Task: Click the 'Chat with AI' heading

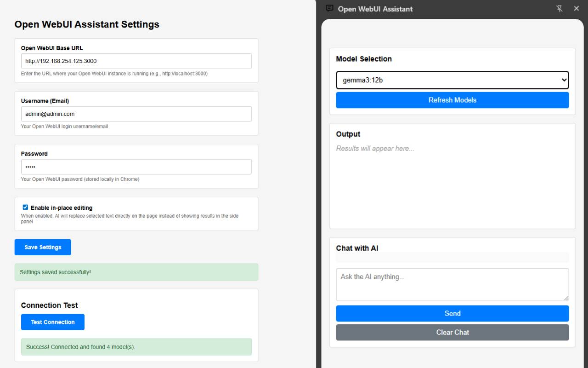Action: pos(357,248)
